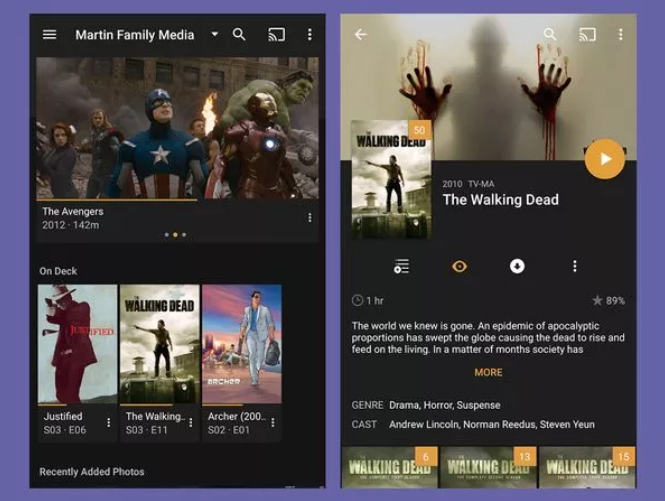This screenshot has height=501, width=665.
Task: Open season thumbnail with badge 6
Action: point(389,467)
